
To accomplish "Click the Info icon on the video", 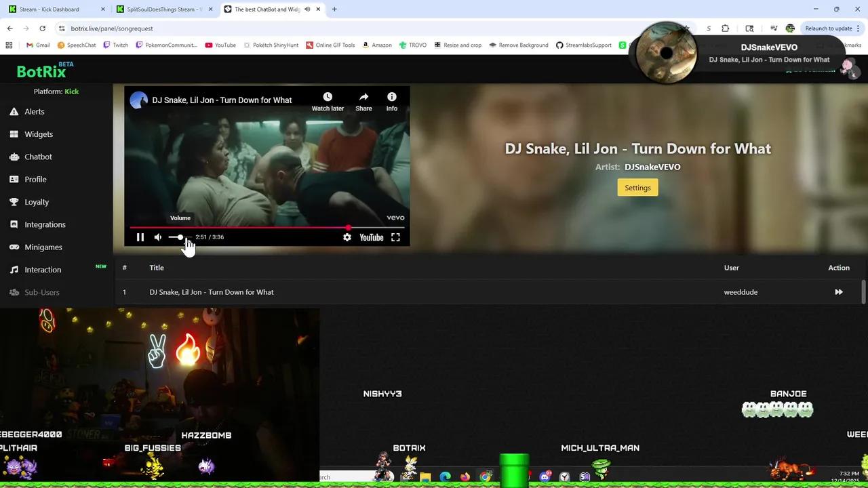I will (x=392, y=97).
